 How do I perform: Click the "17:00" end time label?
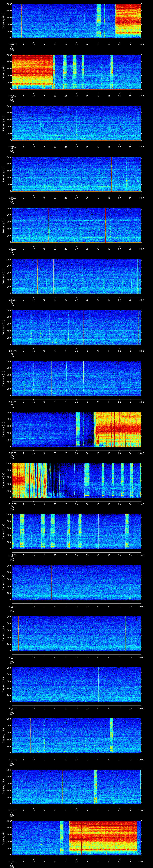(141, 811)
